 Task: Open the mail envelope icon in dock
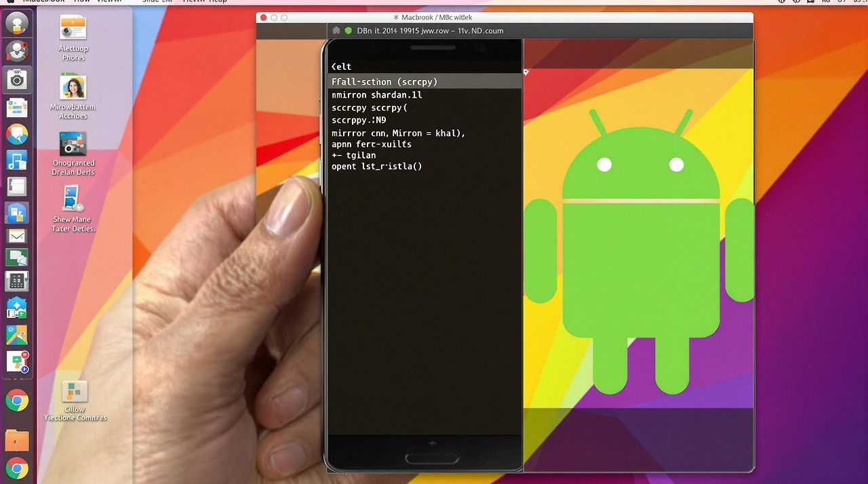pyautogui.click(x=17, y=236)
